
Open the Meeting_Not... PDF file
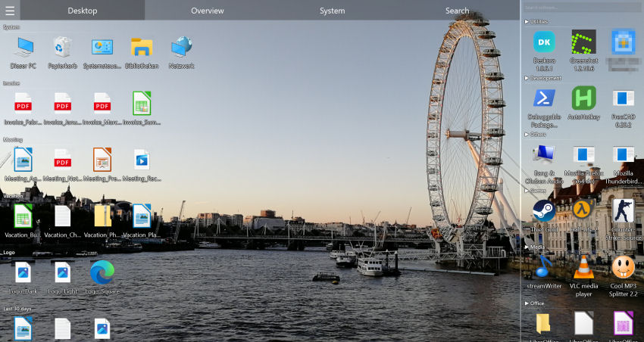point(62,165)
